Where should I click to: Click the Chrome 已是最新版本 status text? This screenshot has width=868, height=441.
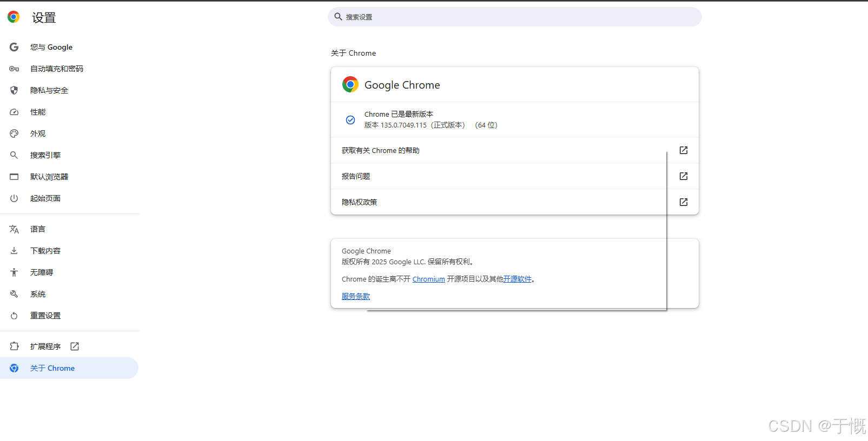(x=399, y=114)
